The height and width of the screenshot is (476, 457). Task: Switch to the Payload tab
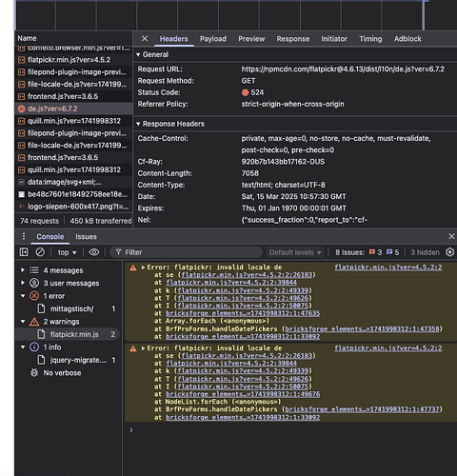tap(213, 39)
